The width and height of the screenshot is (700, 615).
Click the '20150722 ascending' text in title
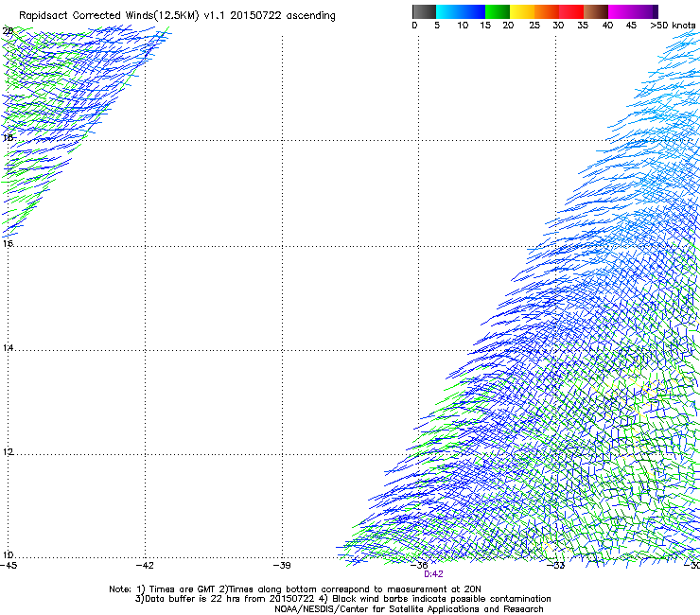pyautogui.click(x=283, y=16)
